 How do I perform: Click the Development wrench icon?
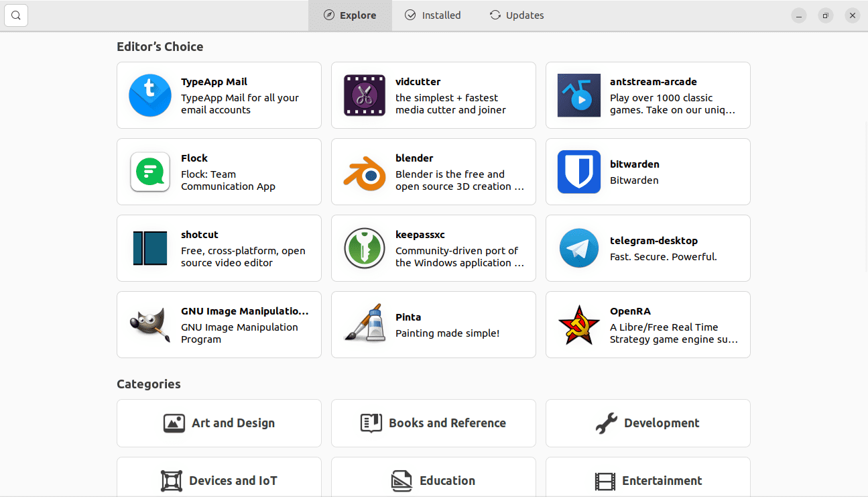click(607, 423)
